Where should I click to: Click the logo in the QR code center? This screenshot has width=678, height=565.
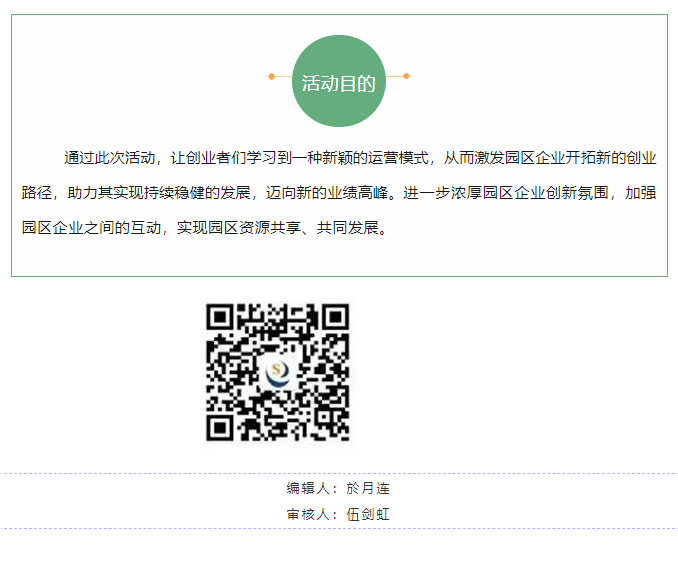click(x=278, y=373)
